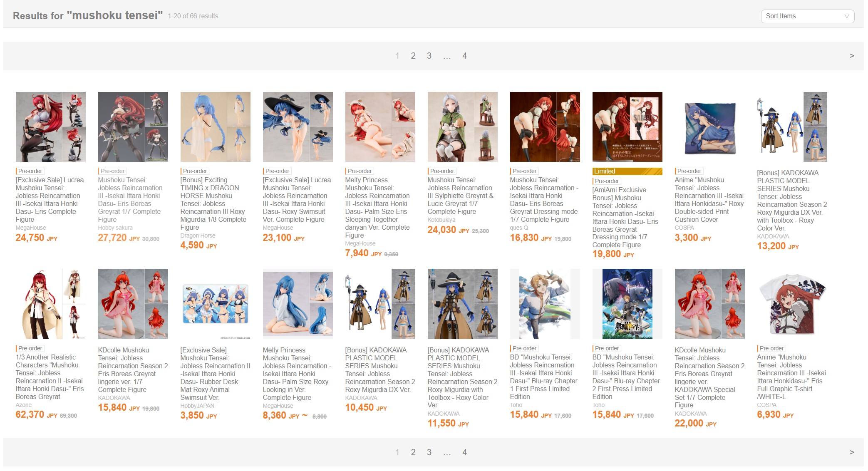Open title link for ques Q Eris Dressing mode

point(544,200)
